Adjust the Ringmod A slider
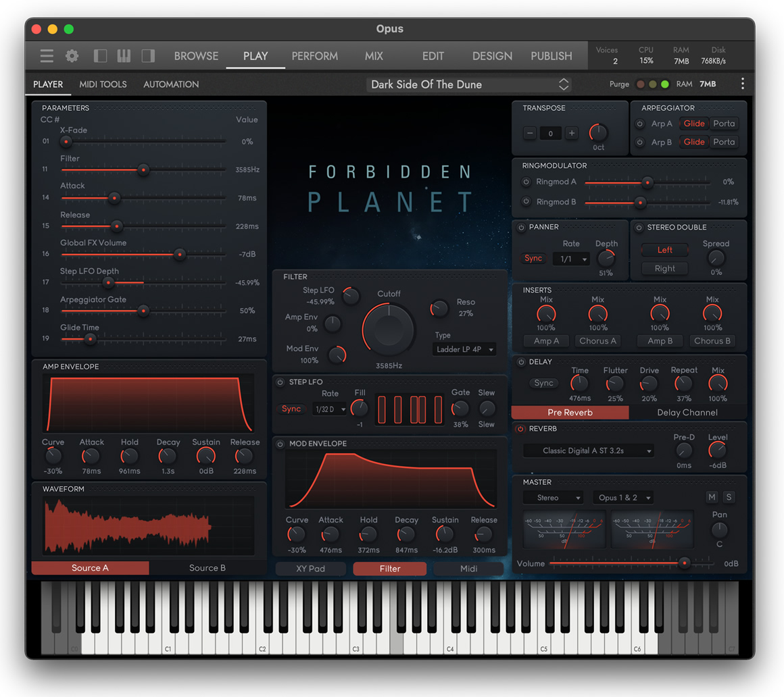Screen dimensions: 784x697 647,182
